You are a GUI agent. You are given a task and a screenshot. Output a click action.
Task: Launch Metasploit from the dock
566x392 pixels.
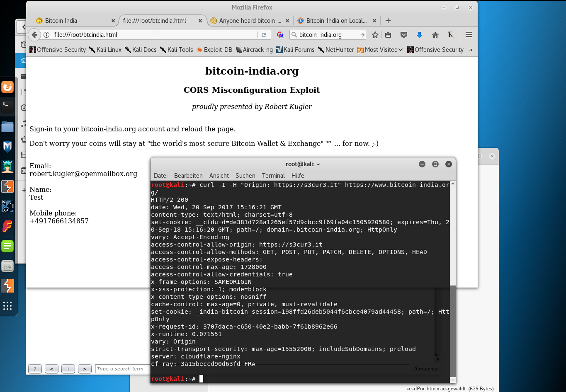point(8,146)
